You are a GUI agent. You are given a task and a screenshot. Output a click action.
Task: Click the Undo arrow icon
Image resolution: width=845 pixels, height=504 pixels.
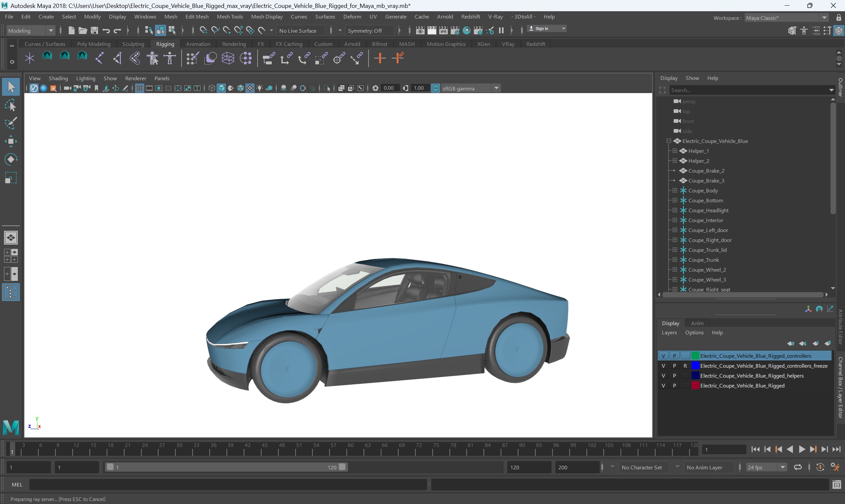[106, 31]
